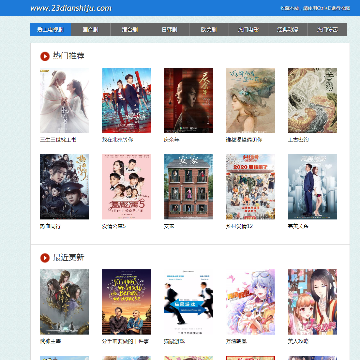The width and height of the screenshot is (360, 360).
Task: Open the watercolor girl with hat poster
Action: click(250, 100)
